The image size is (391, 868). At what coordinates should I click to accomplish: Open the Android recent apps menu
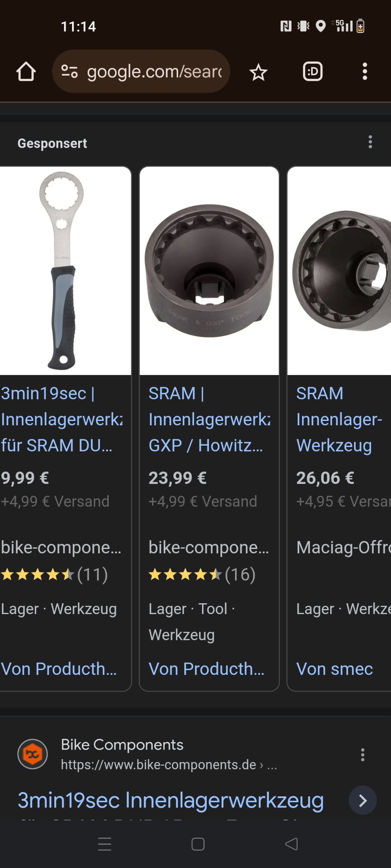coord(105,844)
